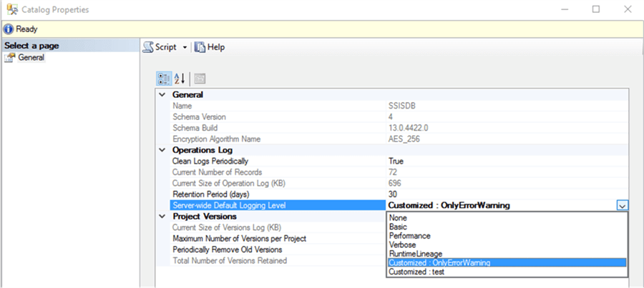Click the Script toolbar icon

tap(148, 47)
